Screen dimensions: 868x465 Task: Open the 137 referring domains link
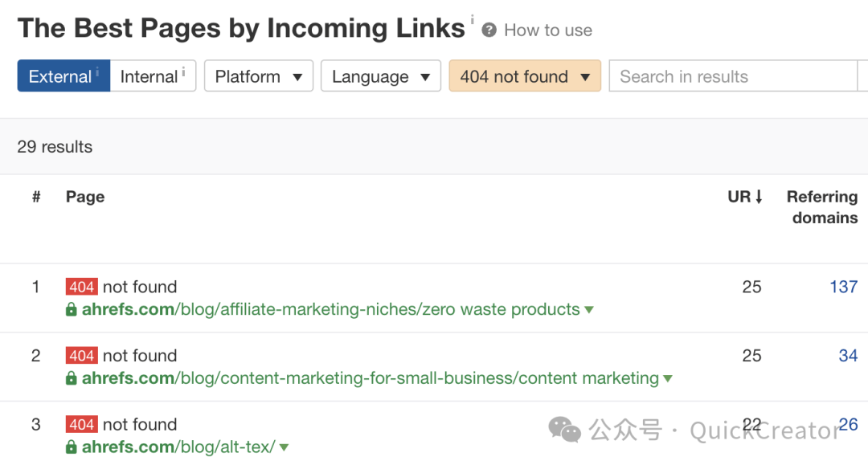coord(843,287)
